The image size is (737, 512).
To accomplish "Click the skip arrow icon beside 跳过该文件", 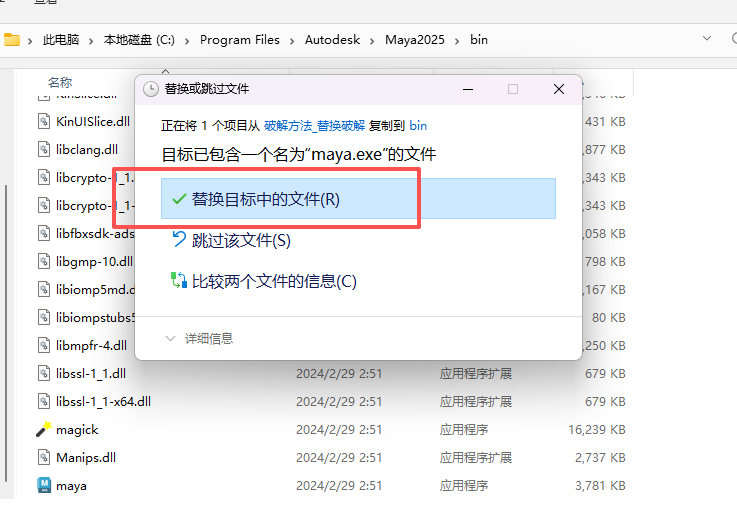I will 179,239.
